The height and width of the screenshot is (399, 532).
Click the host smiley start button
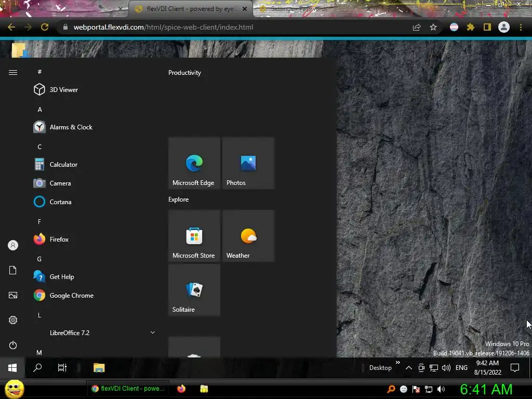click(x=14, y=389)
